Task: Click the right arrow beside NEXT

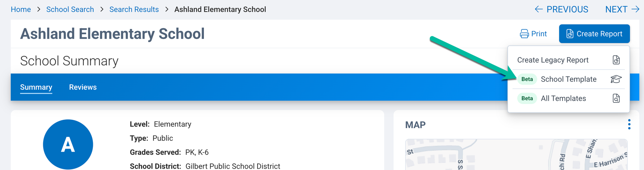Action: (635, 9)
